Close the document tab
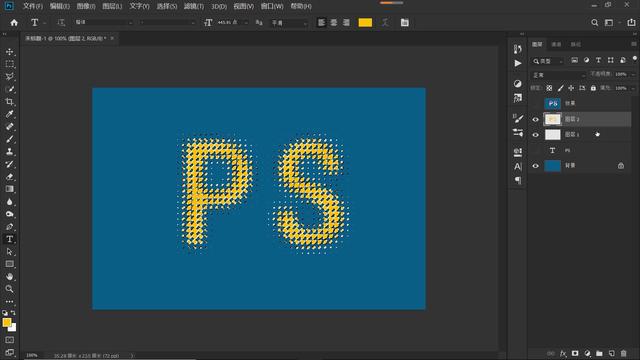This screenshot has height=360, width=640. point(112,38)
